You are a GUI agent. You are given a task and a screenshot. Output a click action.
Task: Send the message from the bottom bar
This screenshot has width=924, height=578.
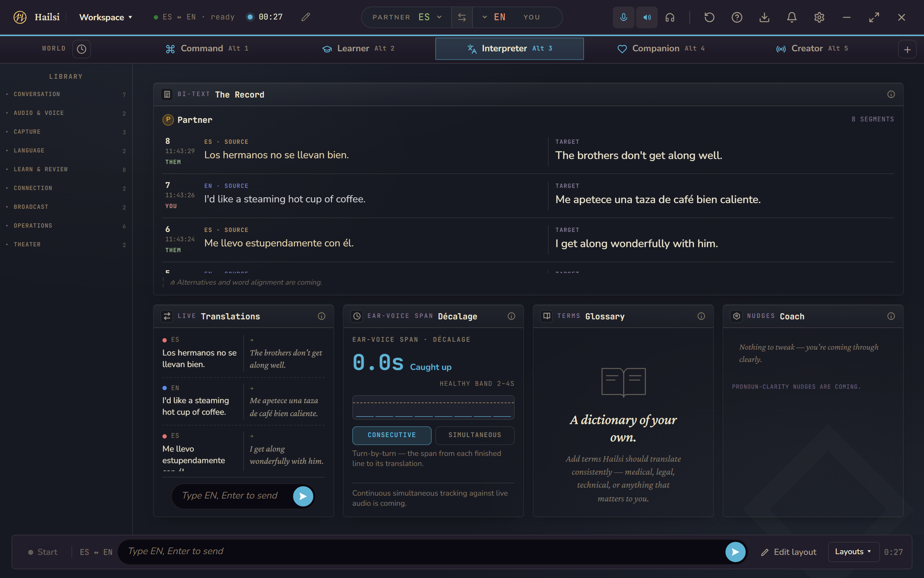[735, 552]
